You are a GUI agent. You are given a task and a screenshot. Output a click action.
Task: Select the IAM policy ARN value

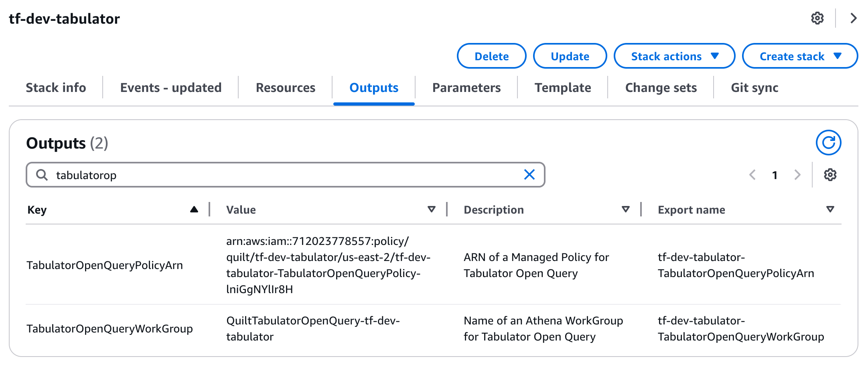click(328, 265)
